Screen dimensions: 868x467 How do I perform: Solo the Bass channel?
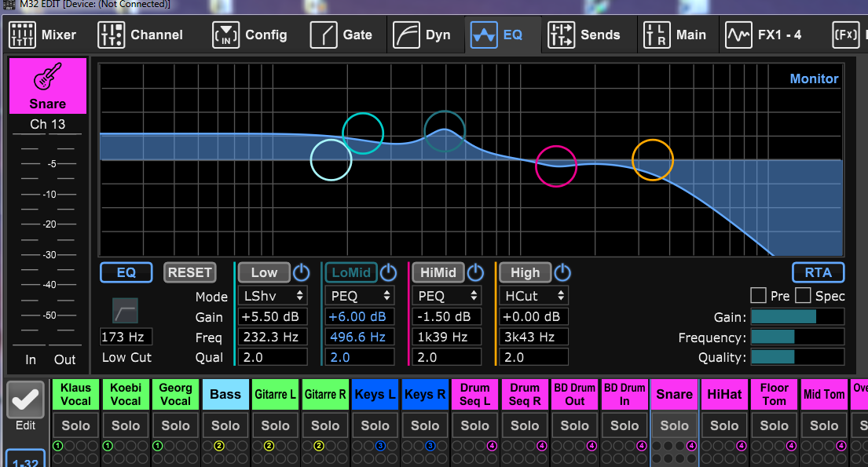[x=225, y=425]
